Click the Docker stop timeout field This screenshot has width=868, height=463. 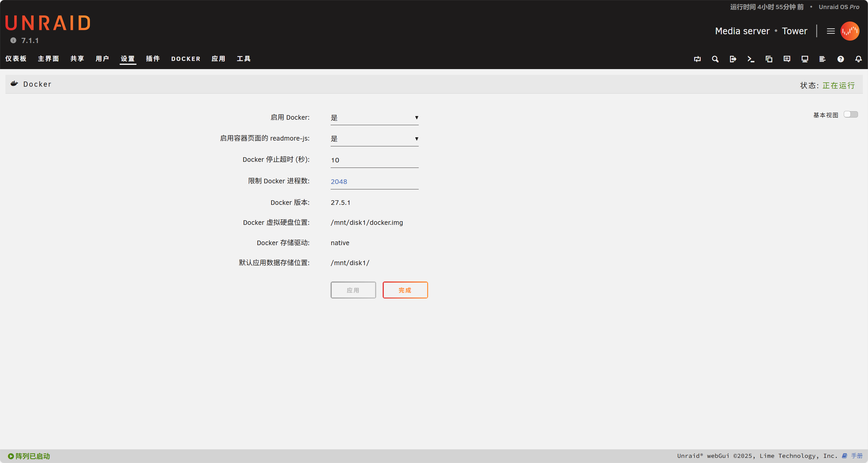pos(374,160)
